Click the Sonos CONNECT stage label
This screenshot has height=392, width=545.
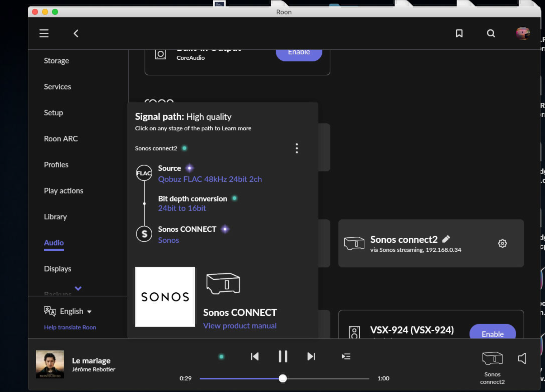point(187,229)
